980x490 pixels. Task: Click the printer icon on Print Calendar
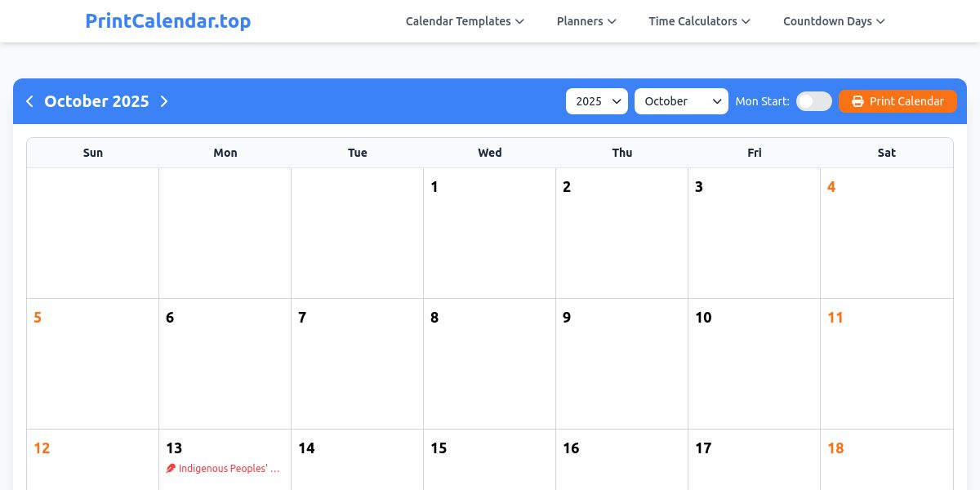point(857,101)
